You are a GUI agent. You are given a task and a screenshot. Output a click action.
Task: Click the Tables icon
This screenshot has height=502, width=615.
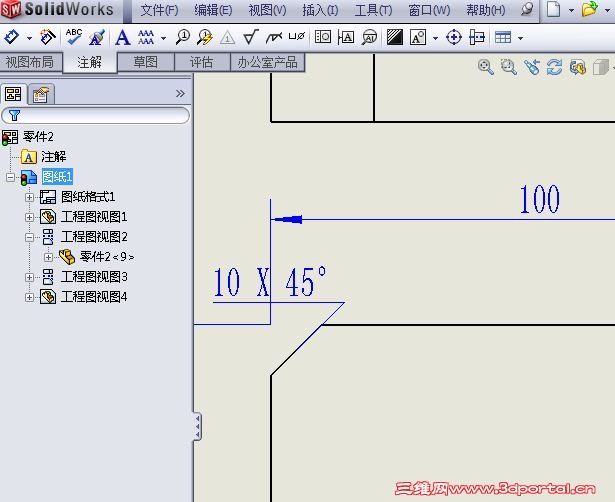pos(503,37)
